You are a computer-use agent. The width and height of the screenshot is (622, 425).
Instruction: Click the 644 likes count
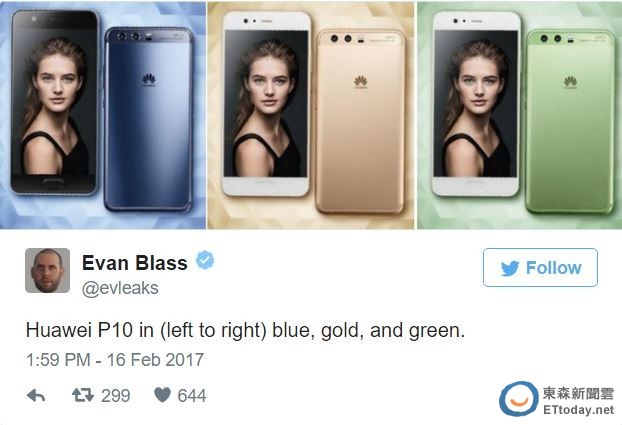[192, 396]
